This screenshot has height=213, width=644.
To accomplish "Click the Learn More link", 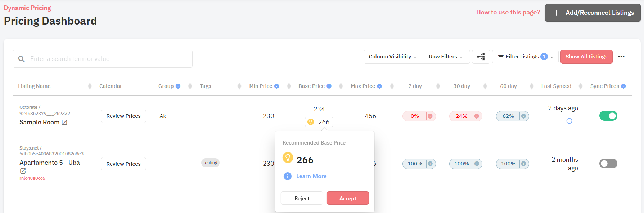I will coord(311,176).
